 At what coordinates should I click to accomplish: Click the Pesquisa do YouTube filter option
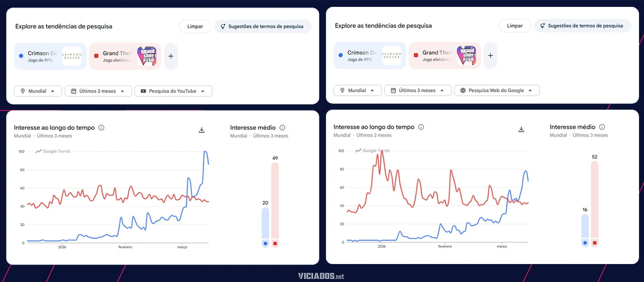(x=173, y=91)
